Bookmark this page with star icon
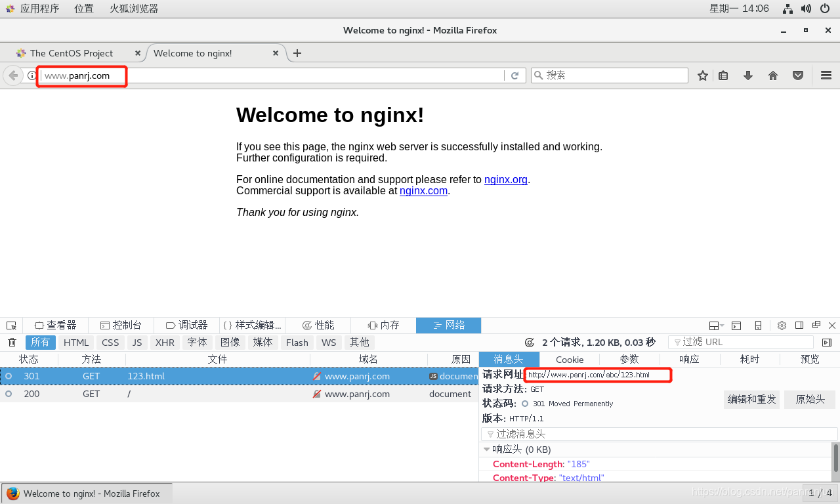This screenshot has height=504, width=840. pyautogui.click(x=703, y=75)
